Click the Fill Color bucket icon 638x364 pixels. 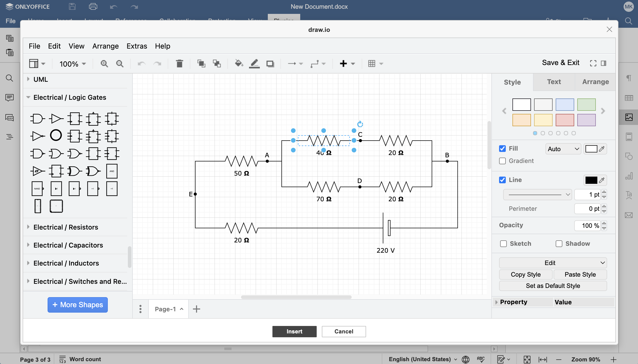239,63
